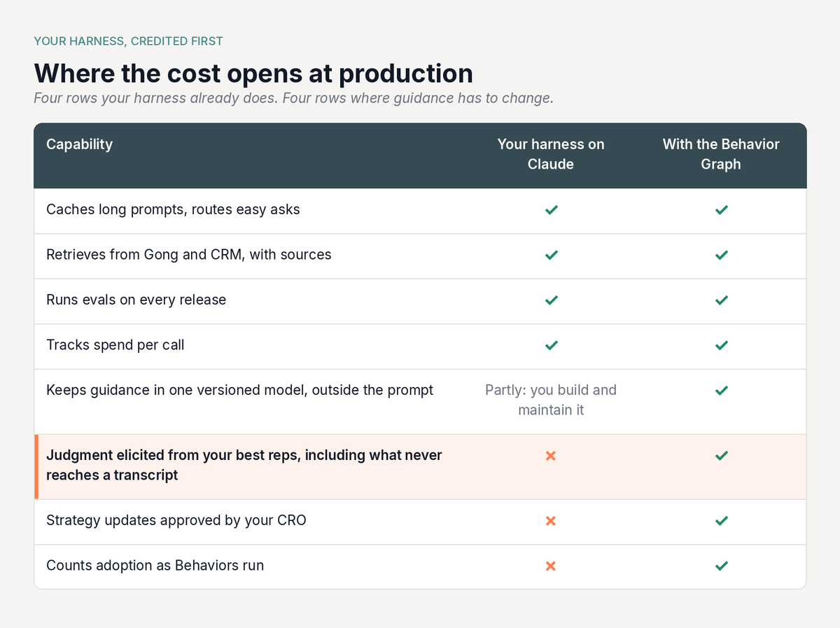Select "Counts adoption as Behaviors run" label
The height and width of the screenshot is (628, 840).
point(155,566)
